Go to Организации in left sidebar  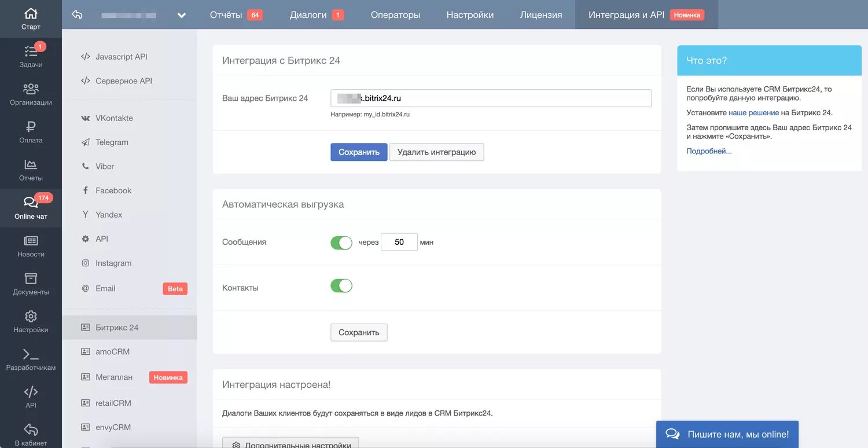[x=31, y=94]
